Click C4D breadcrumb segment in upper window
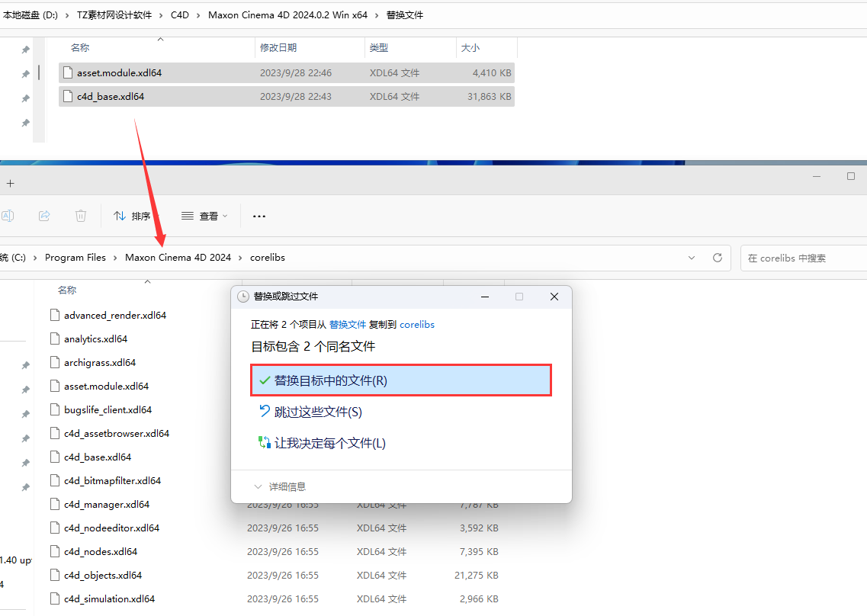The image size is (867, 616). tap(180, 15)
